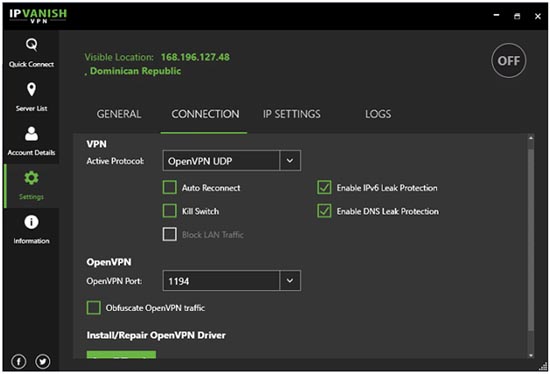
Task: Click the Active Protocol label
Action: click(115, 161)
